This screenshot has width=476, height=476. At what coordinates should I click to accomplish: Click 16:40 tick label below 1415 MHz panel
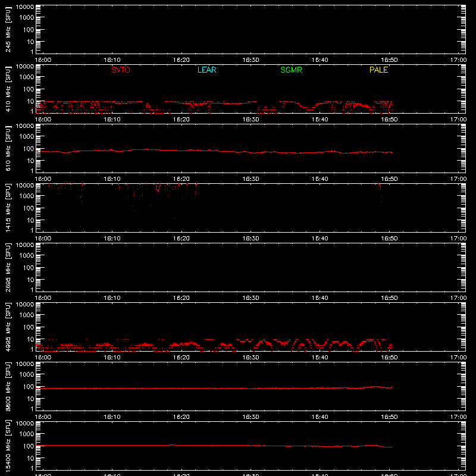click(x=320, y=239)
